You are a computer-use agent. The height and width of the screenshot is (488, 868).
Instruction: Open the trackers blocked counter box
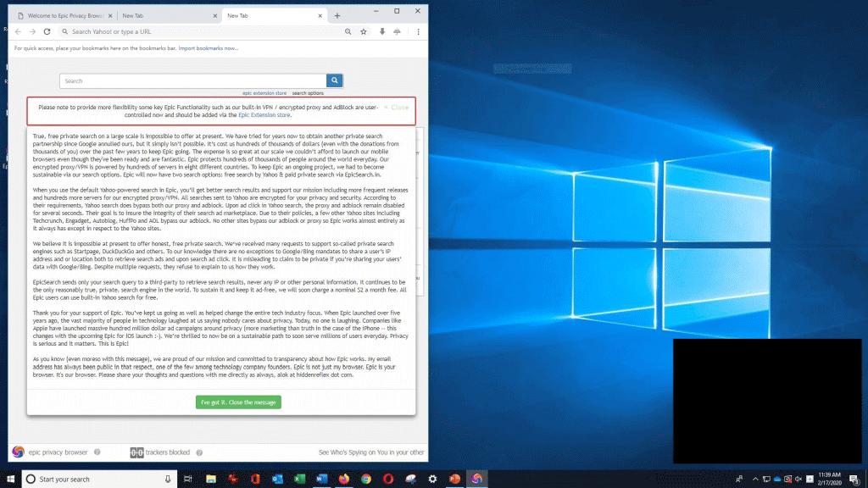pyautogui.click(x=136, y=452)
